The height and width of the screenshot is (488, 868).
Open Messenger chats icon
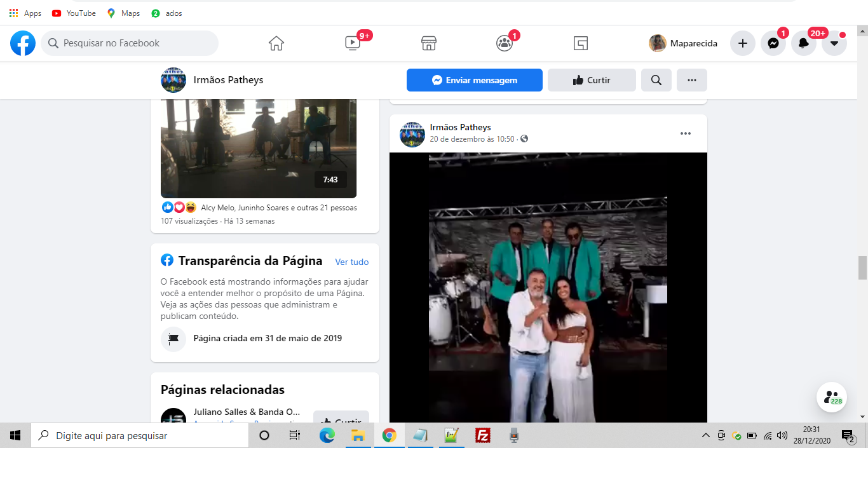pos(773,43)
